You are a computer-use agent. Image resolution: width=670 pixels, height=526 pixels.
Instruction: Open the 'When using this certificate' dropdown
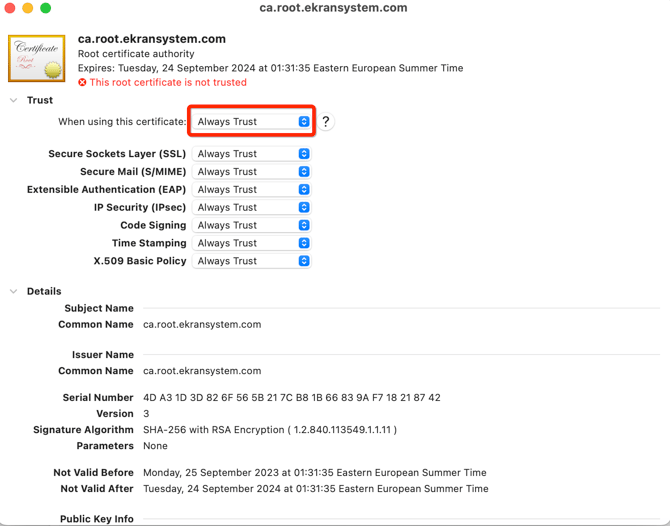[252, 122]
